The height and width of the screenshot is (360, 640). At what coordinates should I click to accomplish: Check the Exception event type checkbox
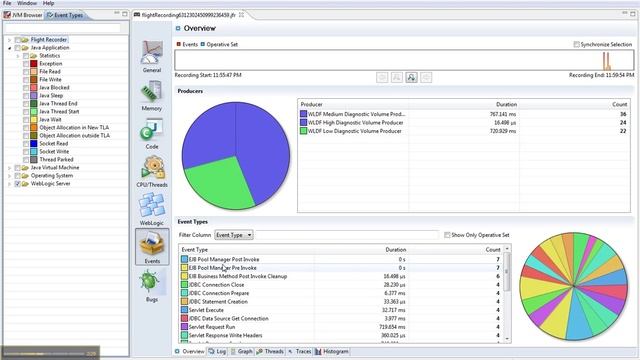point(26,64)
